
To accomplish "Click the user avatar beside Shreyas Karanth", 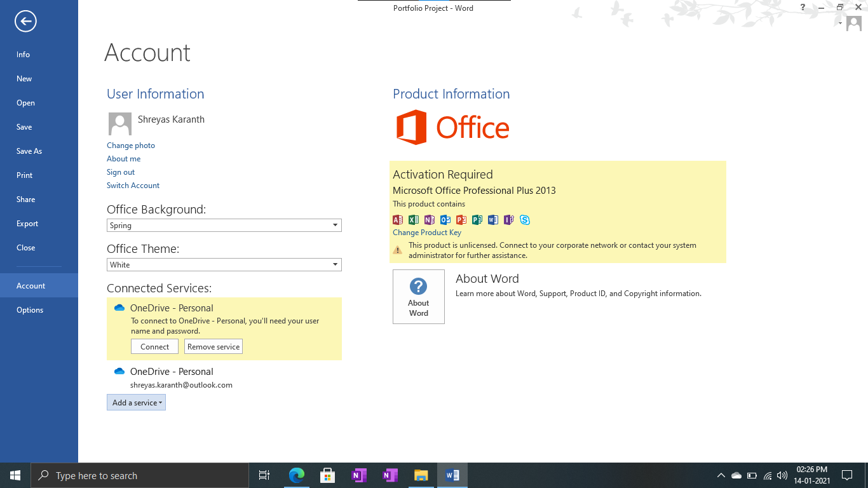I will [120, 124].
